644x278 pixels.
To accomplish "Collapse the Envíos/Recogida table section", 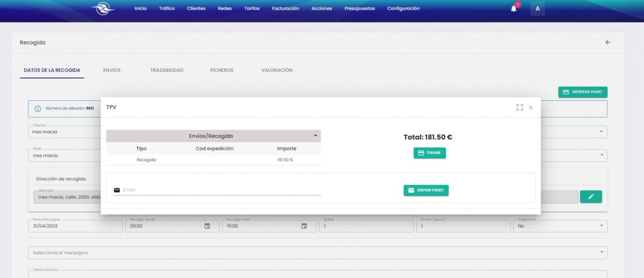I will 315,136.
